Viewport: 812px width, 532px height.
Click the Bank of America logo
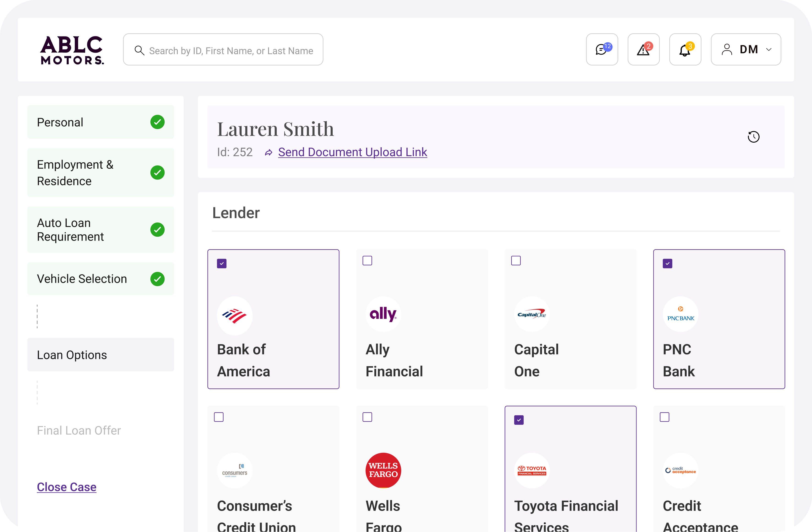235,316
